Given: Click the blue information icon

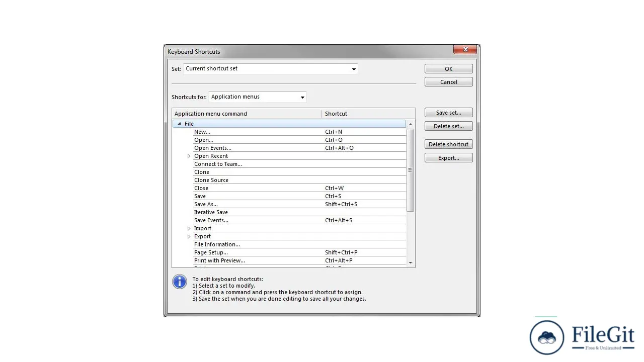Looking at the screenshot, I should pos(180,282).
